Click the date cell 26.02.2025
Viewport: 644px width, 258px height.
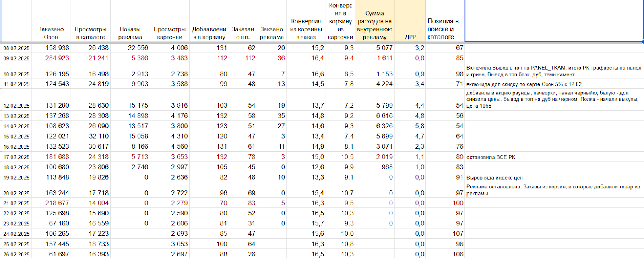pyautogui.click(x=17, y=254)
